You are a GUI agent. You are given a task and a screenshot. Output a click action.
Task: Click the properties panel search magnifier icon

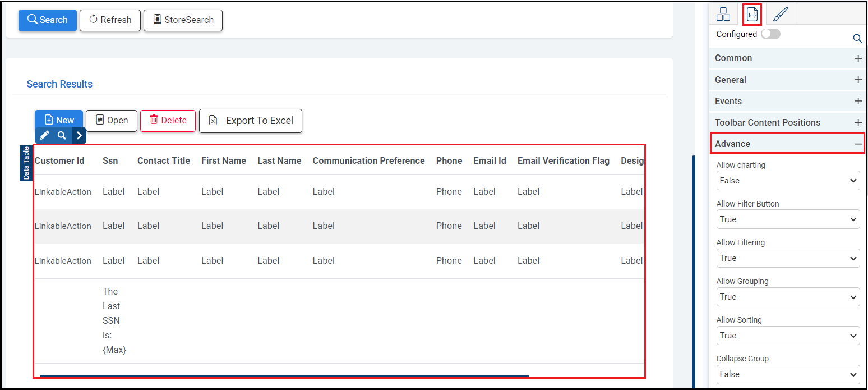857,39
